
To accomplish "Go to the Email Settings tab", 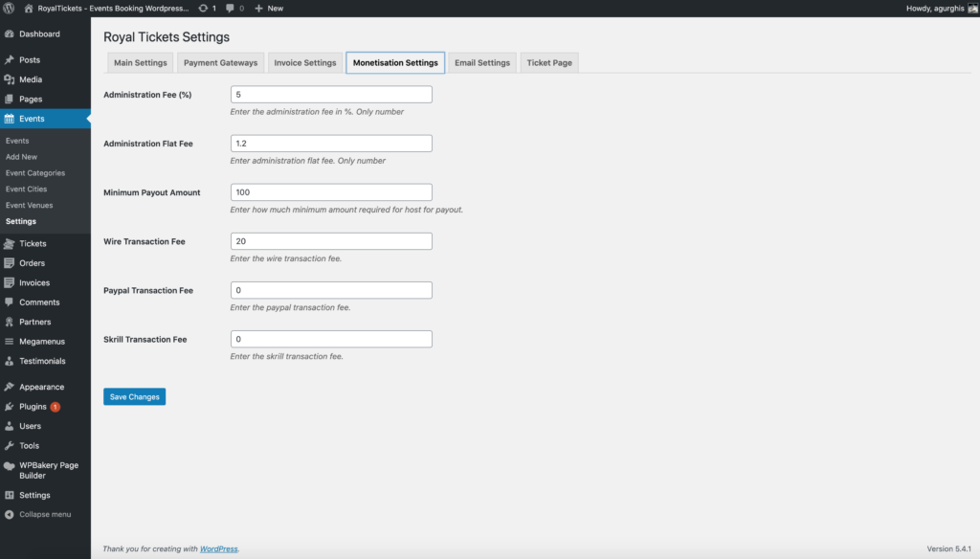I will click(482, 62).
